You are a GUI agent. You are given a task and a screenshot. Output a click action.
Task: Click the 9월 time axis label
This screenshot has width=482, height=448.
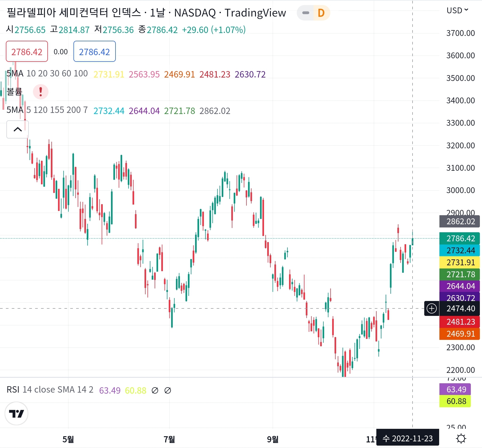click(273, 439)
